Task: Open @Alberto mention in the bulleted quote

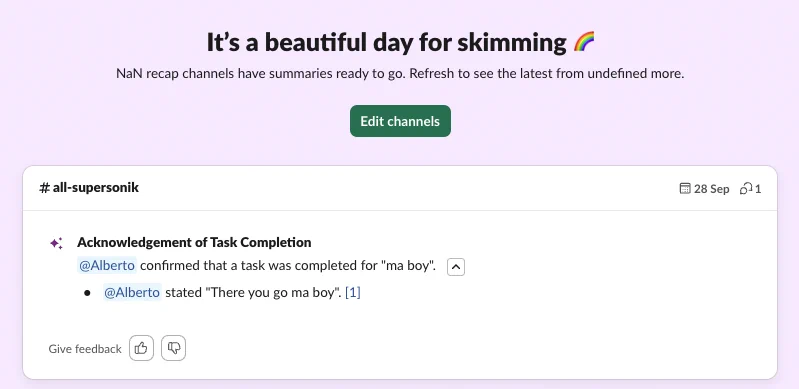Action: pyautogui.click(x=132, y=293)
